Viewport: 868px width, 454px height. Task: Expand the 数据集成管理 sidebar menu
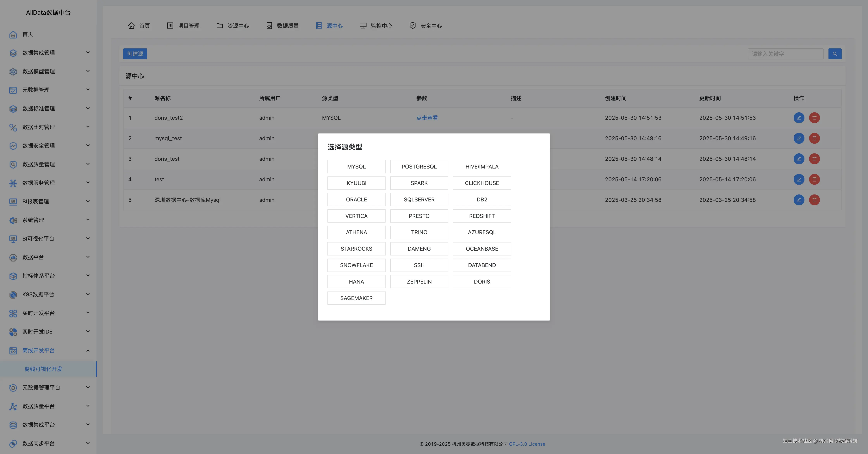[88, 52]
